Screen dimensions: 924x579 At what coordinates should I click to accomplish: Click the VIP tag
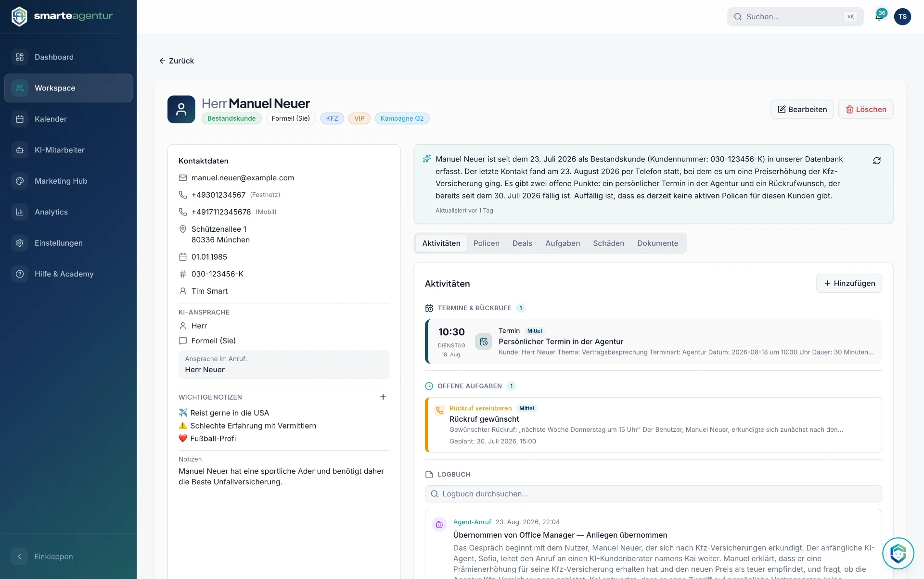coord(359,118)
